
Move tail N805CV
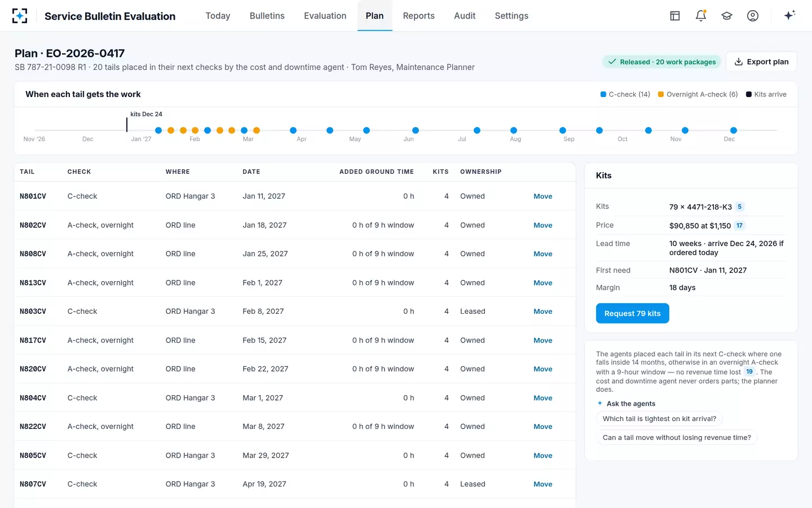[x=543, y=456]
